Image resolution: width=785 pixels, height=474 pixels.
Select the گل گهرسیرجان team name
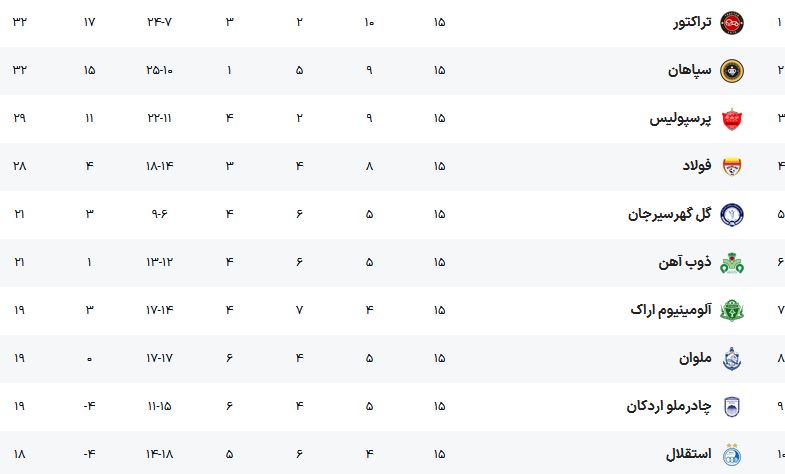pyautogui.click(x=669, y=214)
